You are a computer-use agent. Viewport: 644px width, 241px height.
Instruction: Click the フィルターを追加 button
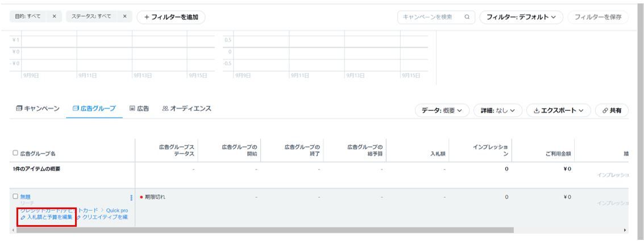[x=171, y=17]
